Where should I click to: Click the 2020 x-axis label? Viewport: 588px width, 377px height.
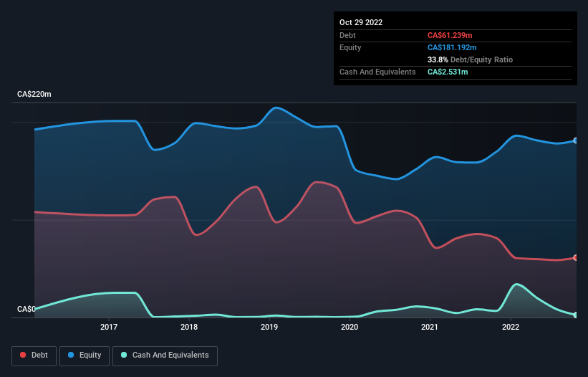click(350, 327)
